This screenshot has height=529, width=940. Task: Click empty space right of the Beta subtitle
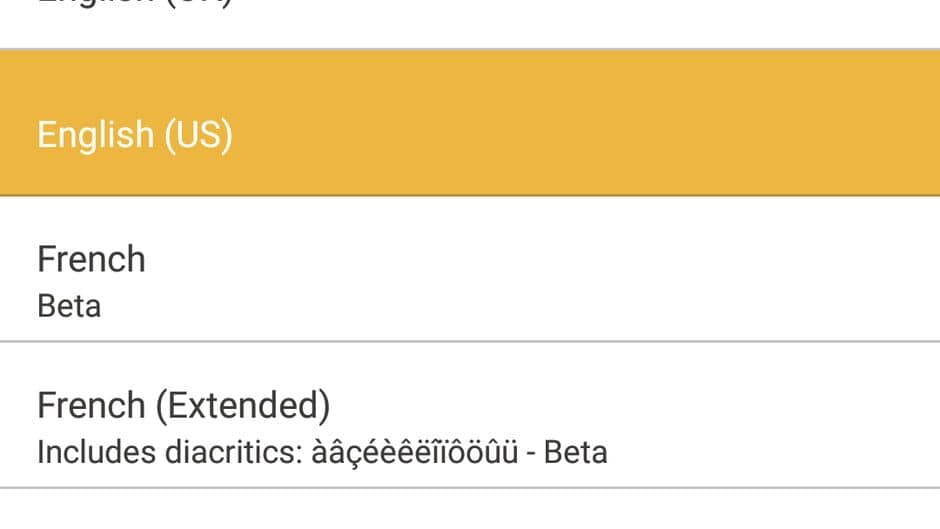500,305
